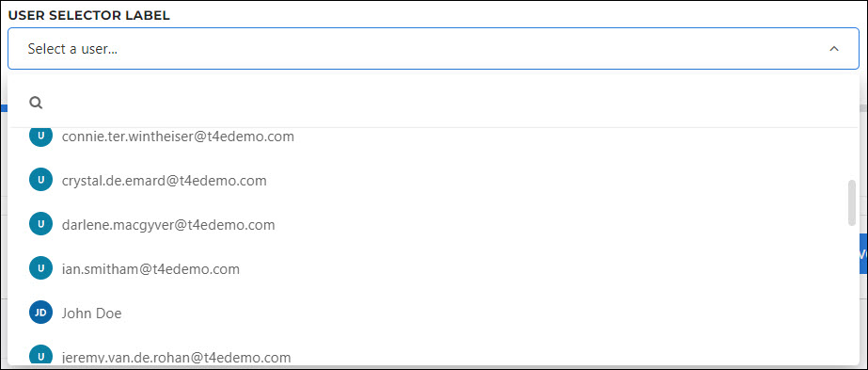Click the 'Select a user...' combo box
868x370 pixels.
434,49
